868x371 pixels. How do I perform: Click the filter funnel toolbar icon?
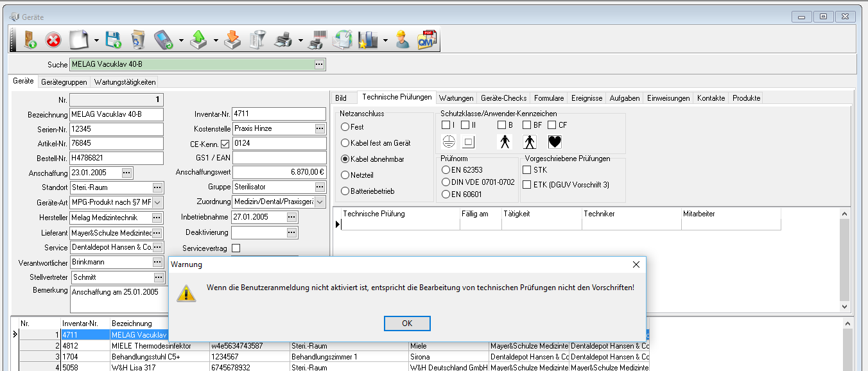[x=257, y=40]
